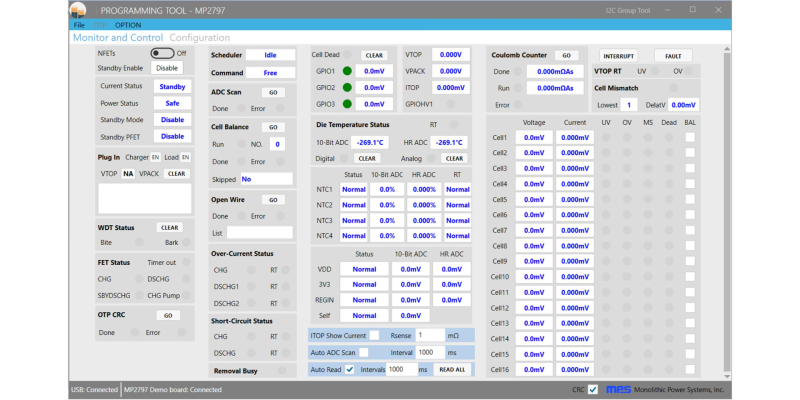Start the ADC Scan with GO

coord(273,92)
